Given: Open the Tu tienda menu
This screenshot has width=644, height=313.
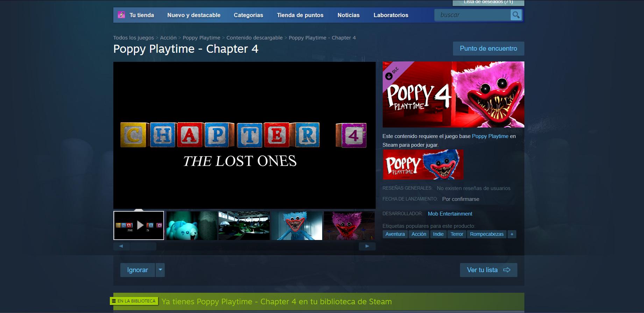Looking at the screenshot, I should [142, 15].
